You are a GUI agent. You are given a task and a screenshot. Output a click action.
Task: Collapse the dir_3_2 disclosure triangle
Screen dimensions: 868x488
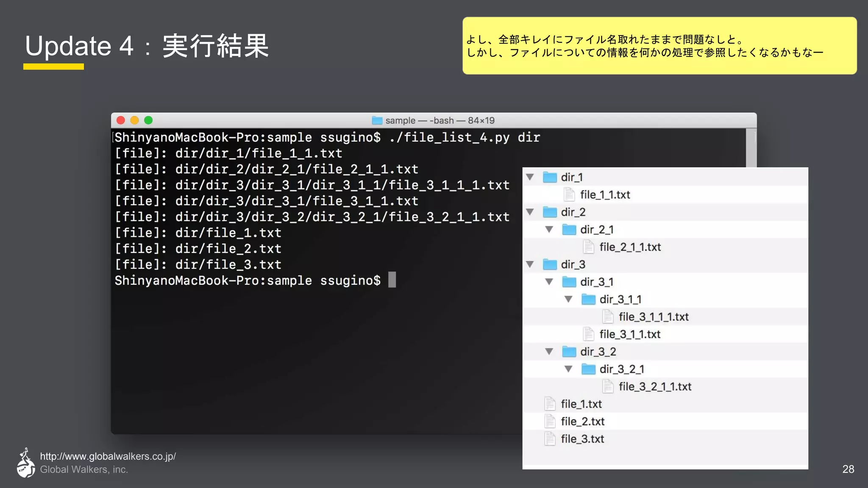click(549, 352)
